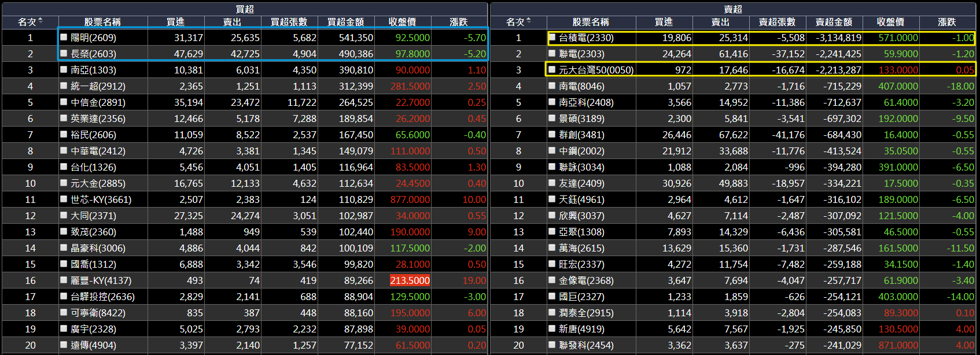Select the checkbox beside 中信金(2891)

64,102
